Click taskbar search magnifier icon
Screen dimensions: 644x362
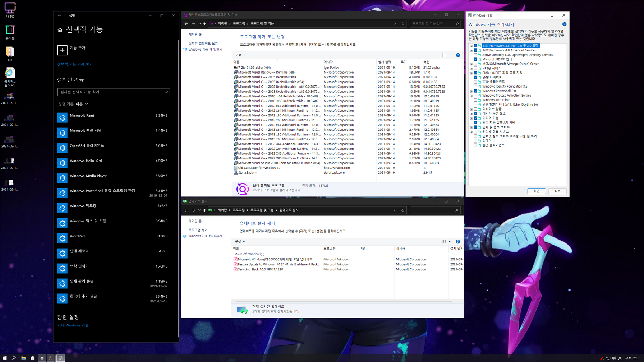click(x=14, y=358)
